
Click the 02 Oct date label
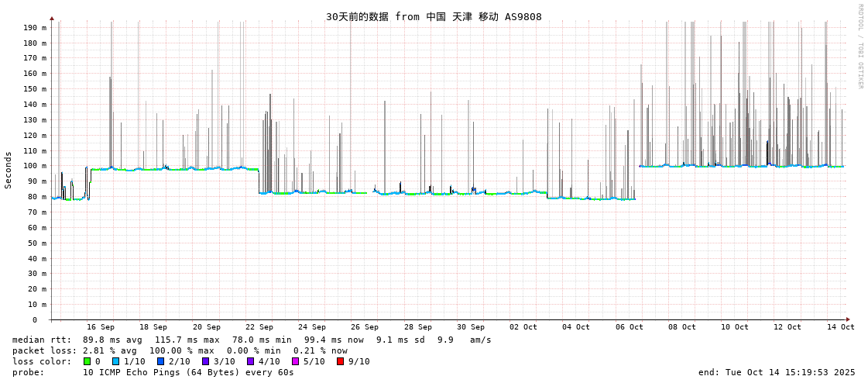523,327
